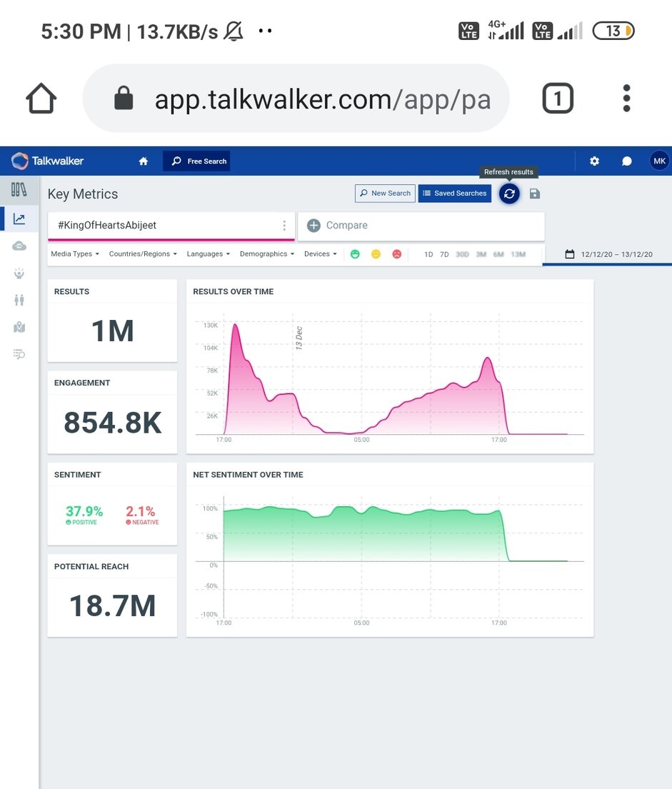Image resolution: width=672 pixels, height=789 pixels.
Task: Select the influencers sidebar icon
Action: [x=19, y=273]
